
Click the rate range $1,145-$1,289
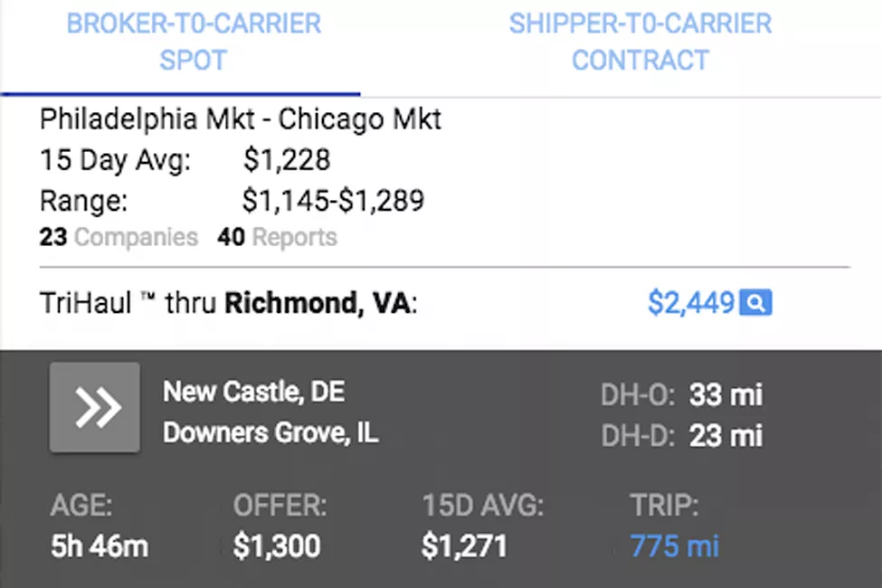[333, 200]
